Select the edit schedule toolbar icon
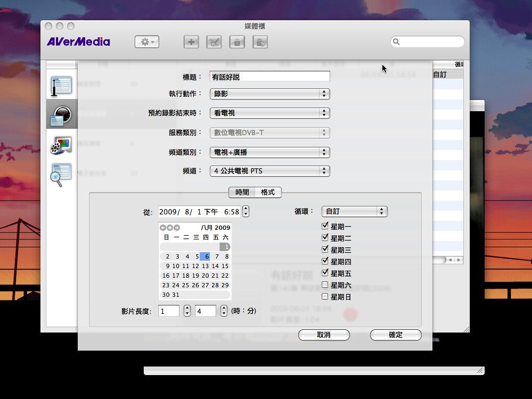The height and width of the screenshot is (399, 532). tap(214, 41)
